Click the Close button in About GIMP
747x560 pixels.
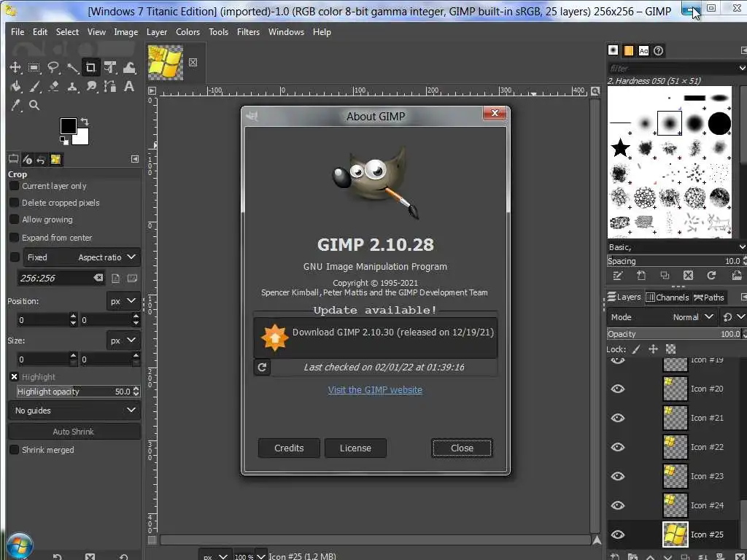pyautogui.click(x=462, y=448)
